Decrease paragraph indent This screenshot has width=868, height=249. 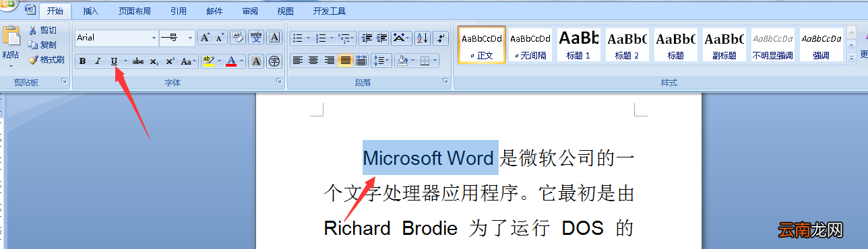click(x=366, y=38)
